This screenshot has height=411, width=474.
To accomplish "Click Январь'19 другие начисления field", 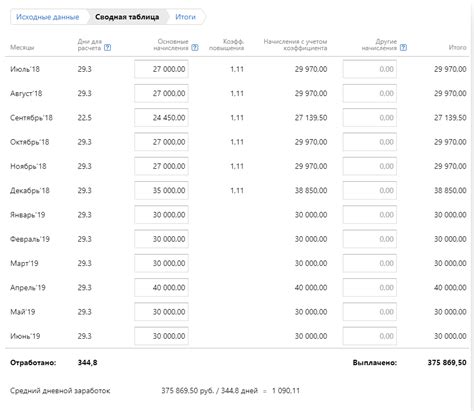I will click(x=370, y=215).
